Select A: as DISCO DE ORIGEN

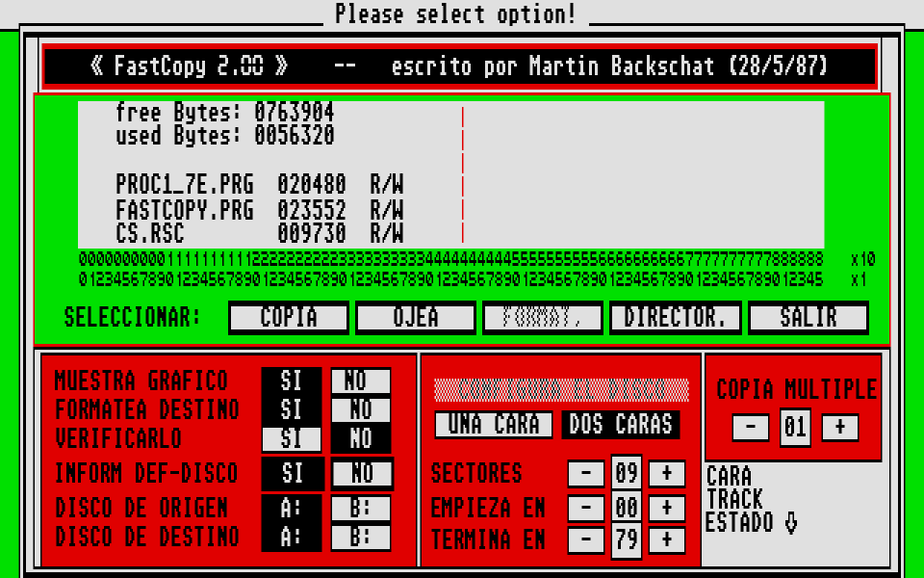point(292,508)
